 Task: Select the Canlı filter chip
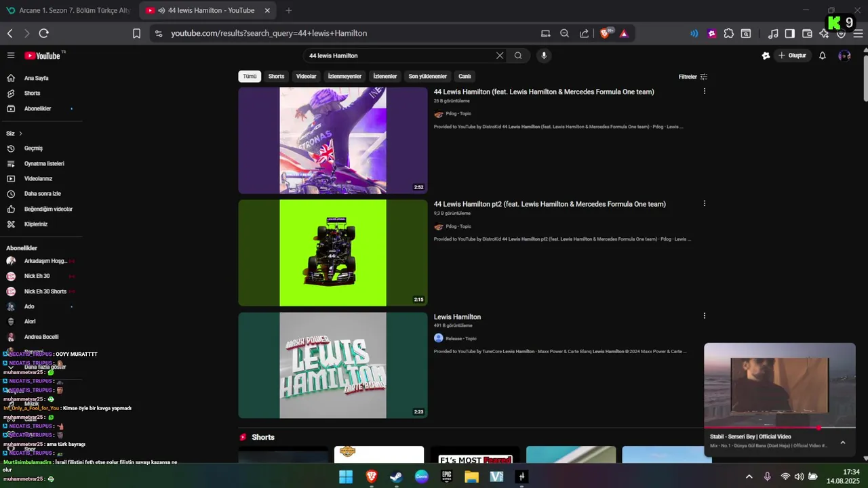click(x=465, y=77)
